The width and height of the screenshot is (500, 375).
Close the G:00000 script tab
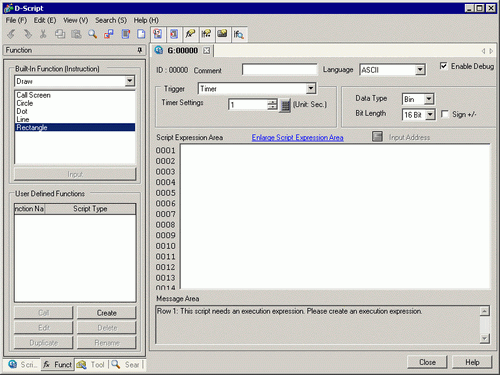tap(207, 50)
